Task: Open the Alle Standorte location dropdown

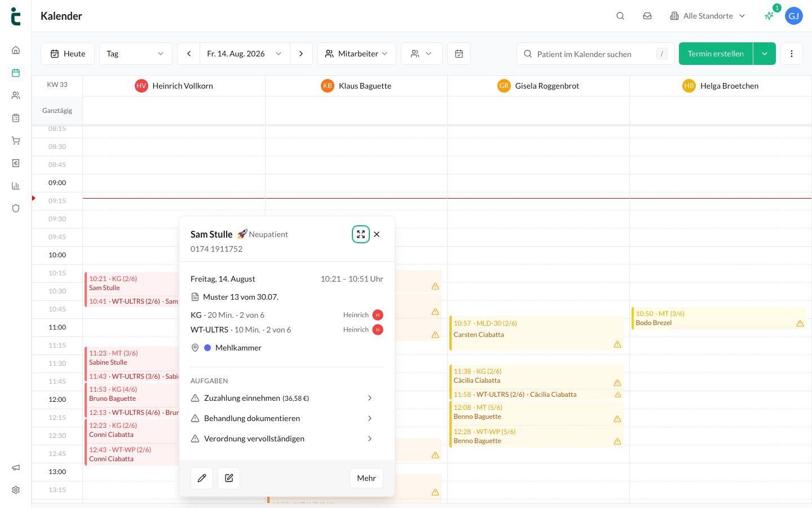Action: point(708,16)
